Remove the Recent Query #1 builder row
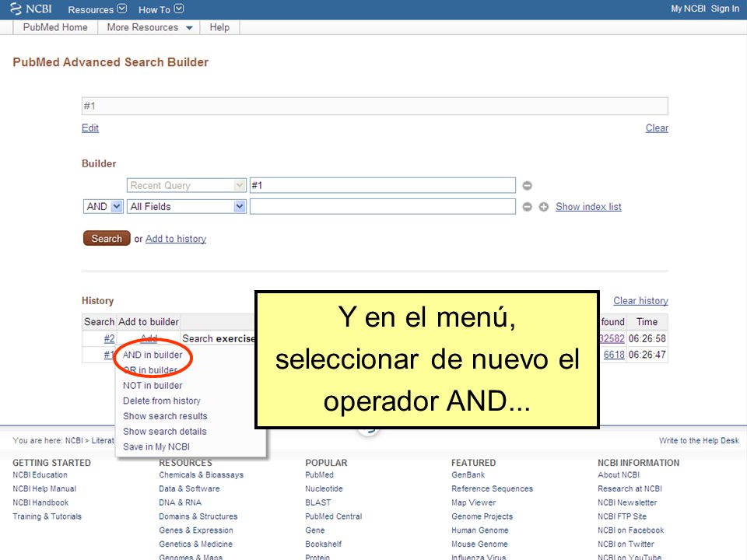The height and width of the screenshot is (560, 747). [527, 186]
